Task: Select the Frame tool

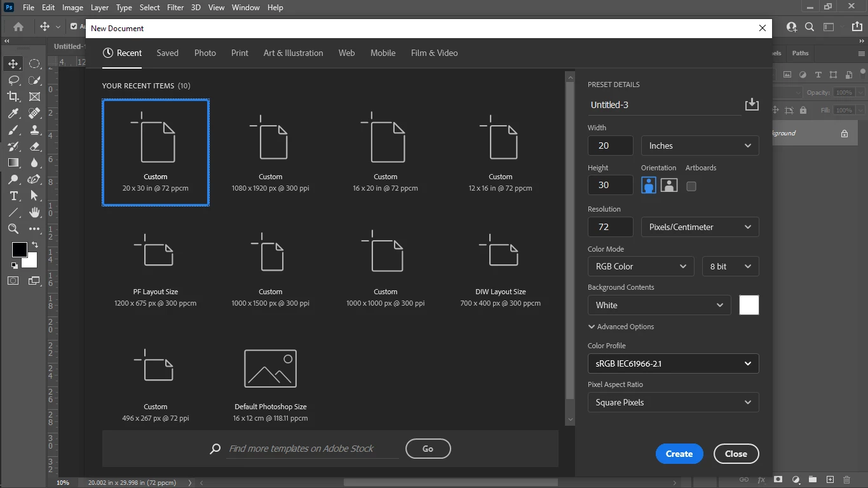Action: tap(34, 97)
